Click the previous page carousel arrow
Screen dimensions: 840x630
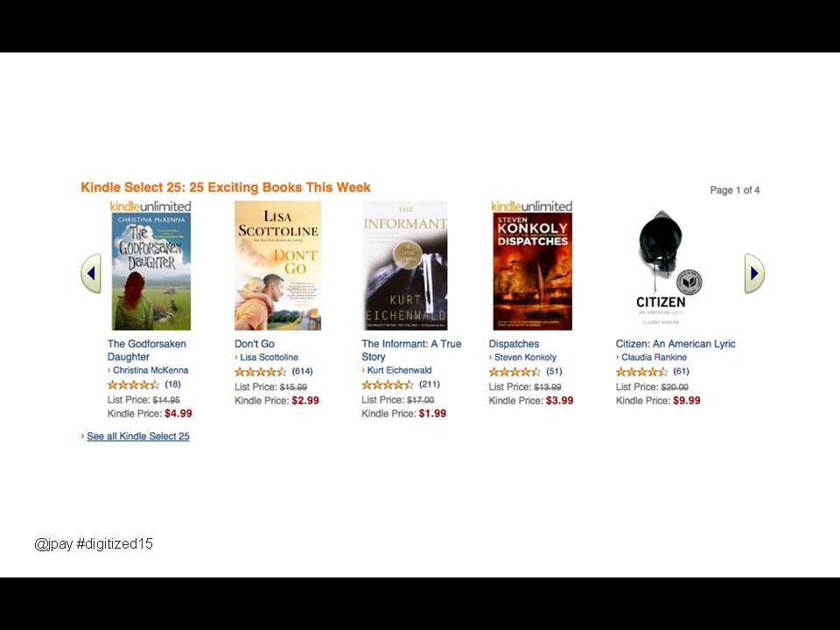pyautogui.click(x=91, y=273)
